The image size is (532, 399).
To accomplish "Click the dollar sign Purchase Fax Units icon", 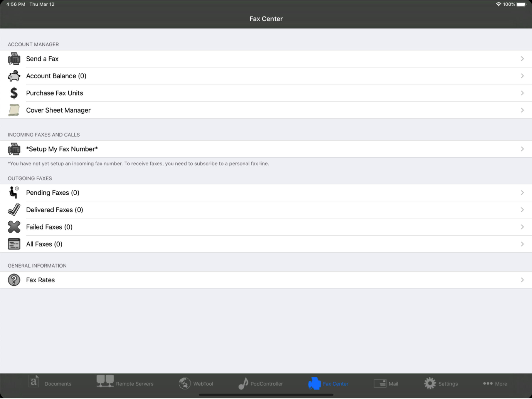I will pyautogui.click(x=14, y=93).
